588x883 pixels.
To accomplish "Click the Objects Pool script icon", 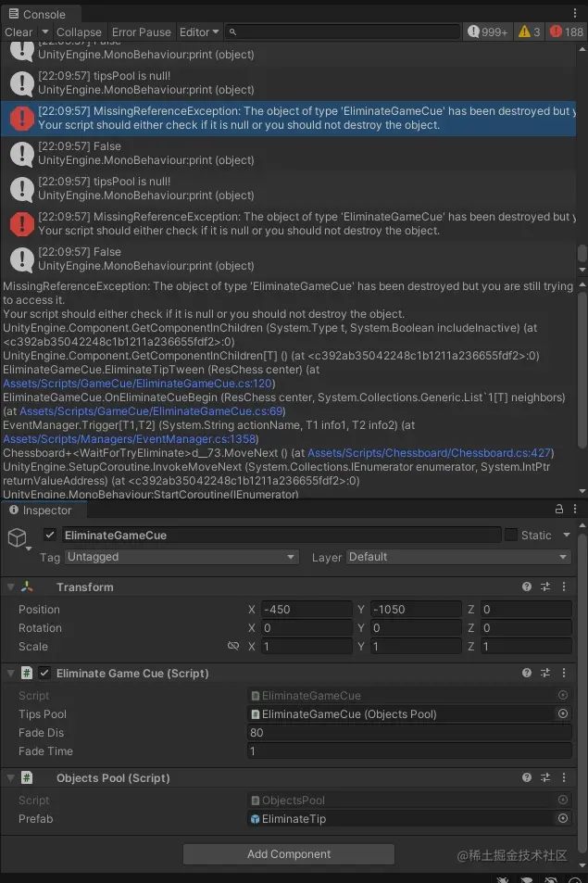I will click(27, 777).
